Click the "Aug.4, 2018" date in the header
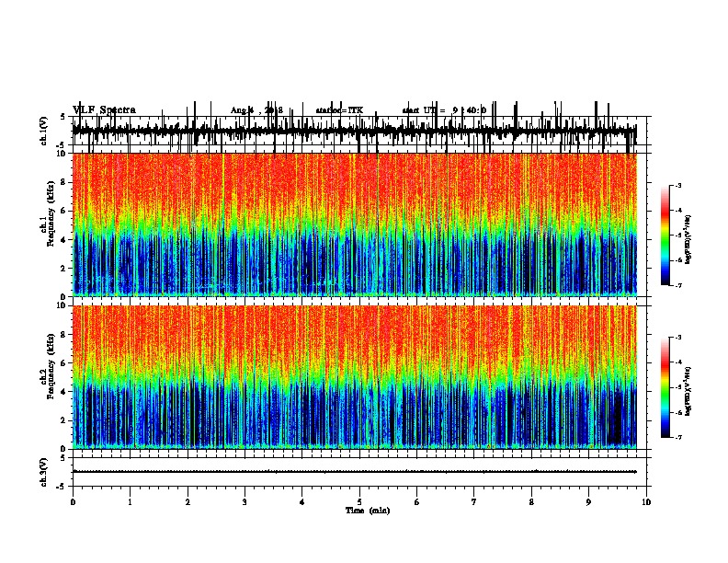Viewport: 728px width, 563px height. (x=256, y=110)
